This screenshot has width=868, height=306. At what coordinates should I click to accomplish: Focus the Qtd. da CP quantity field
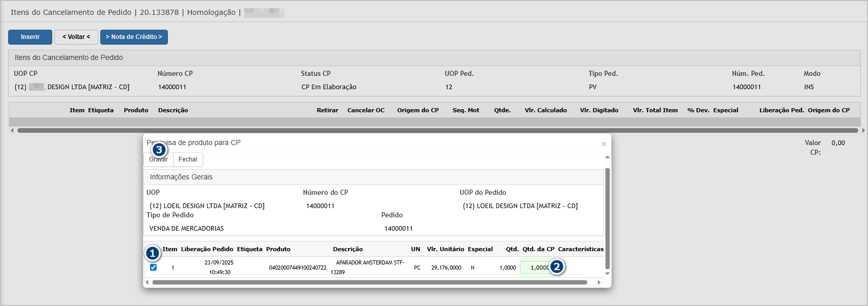pos(536,268)
